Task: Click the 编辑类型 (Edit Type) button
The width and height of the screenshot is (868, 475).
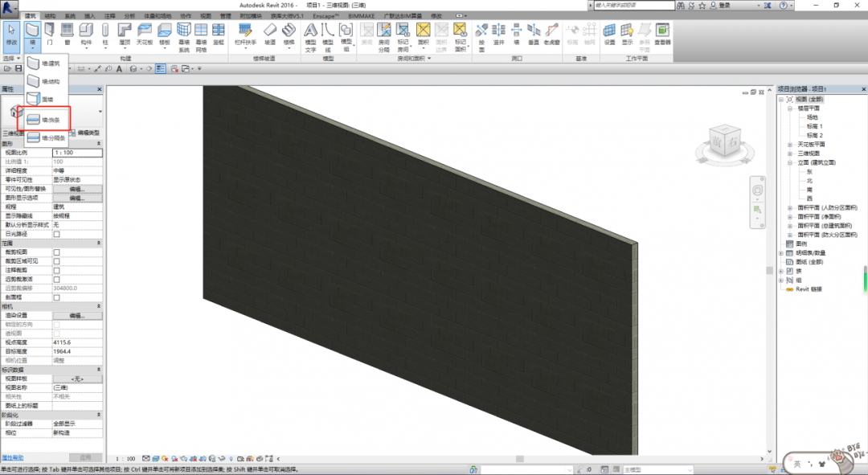Action: [84, 133]
